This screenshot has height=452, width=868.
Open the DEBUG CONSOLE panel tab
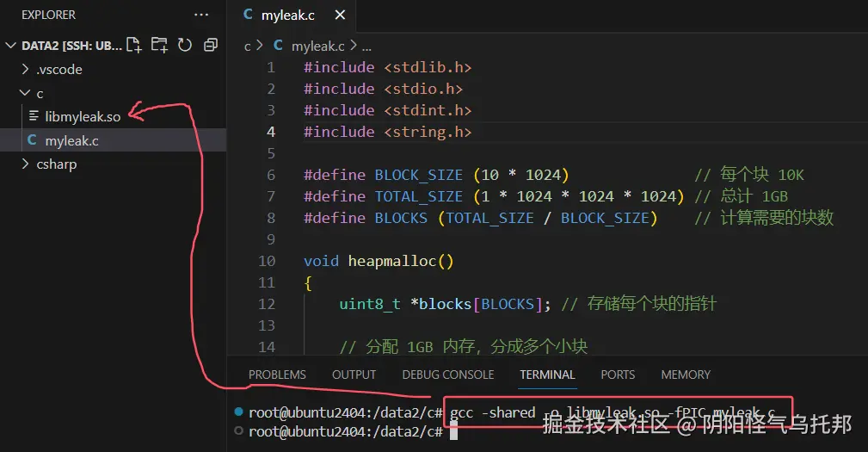[x=448, y=375]
